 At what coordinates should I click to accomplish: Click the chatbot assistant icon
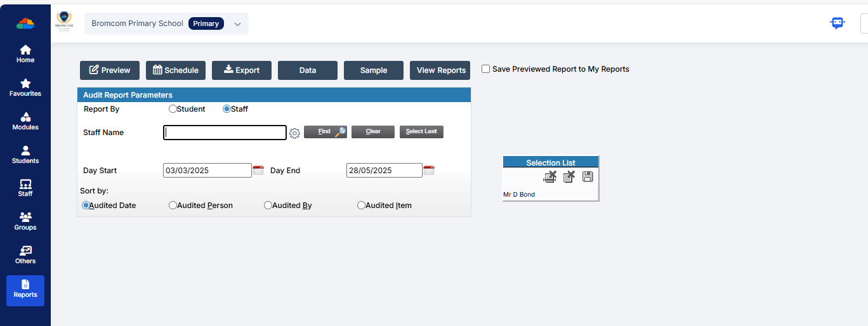click(x=838, y=23)
